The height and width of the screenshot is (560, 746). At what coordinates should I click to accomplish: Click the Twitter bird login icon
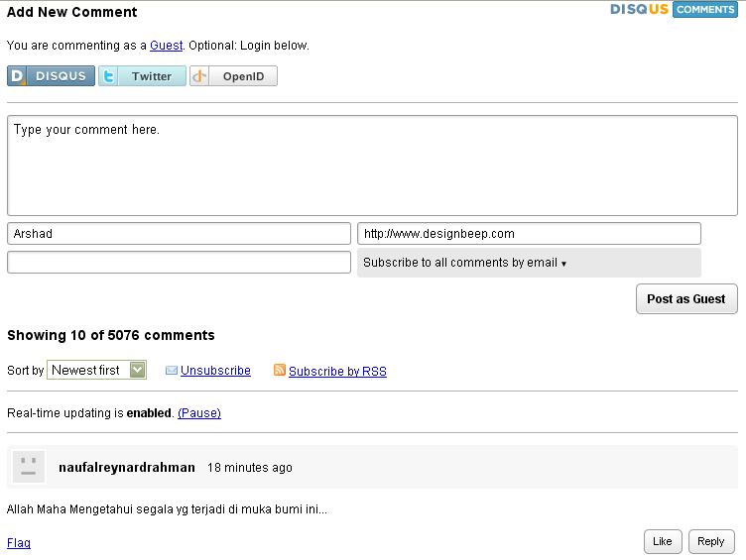click(x=108, y=76)
